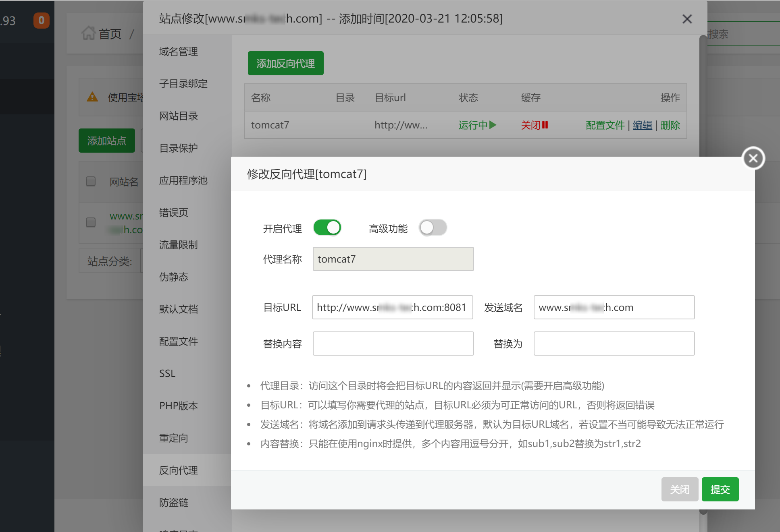Click the tomcat7 name cell in proxy table

pyautogui.click(x=270, y=125)
